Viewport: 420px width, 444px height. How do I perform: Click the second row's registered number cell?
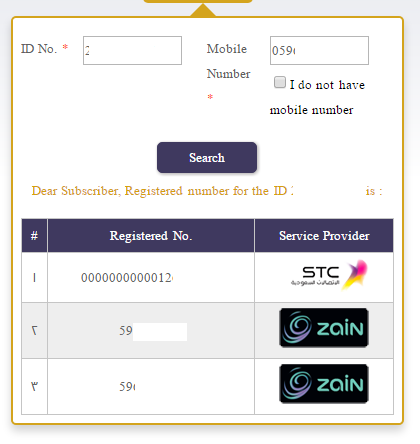point(151,331)
